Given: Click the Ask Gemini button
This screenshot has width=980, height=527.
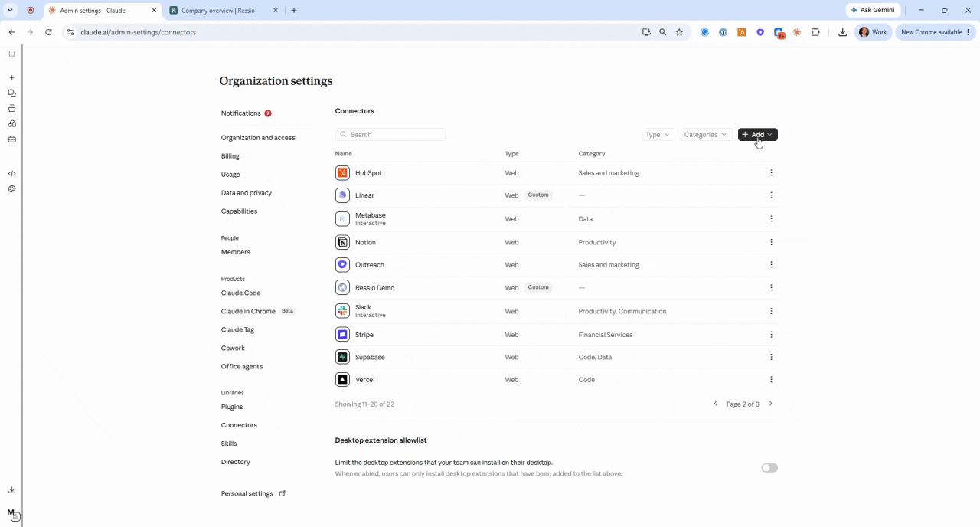Looking at the screenshot, I should [x=873, y=11].
